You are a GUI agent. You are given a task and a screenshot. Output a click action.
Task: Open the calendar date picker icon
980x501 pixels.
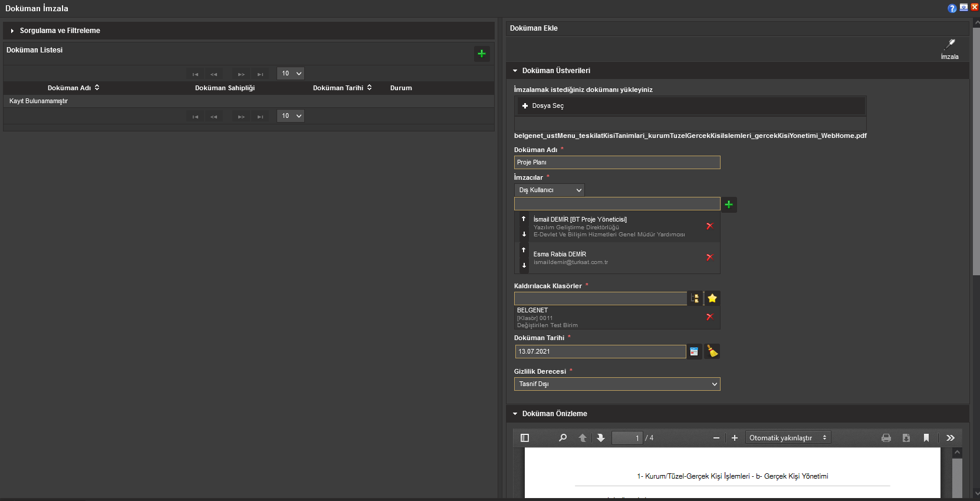(694, 352)
